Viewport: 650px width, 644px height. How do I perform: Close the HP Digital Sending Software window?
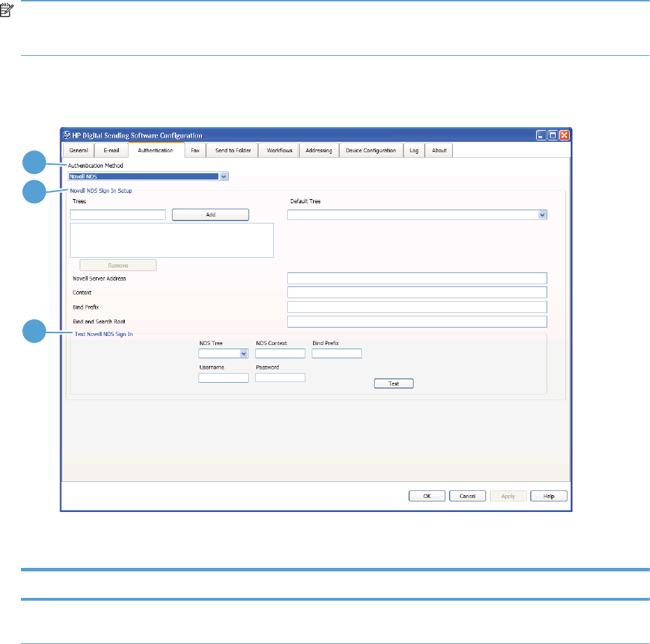[564, 135]
